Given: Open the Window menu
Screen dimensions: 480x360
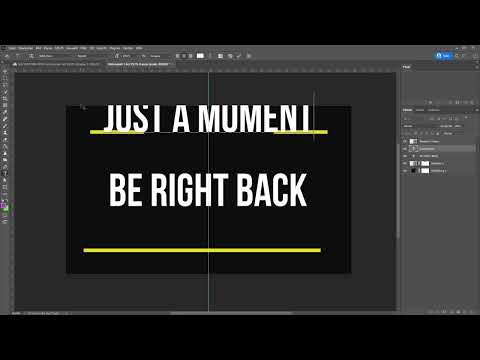Looking at the screenshot, I should pos(128,48).
